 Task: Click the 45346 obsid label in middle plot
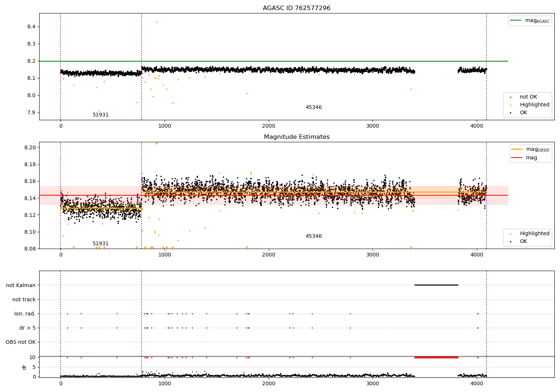pos(314,236)
